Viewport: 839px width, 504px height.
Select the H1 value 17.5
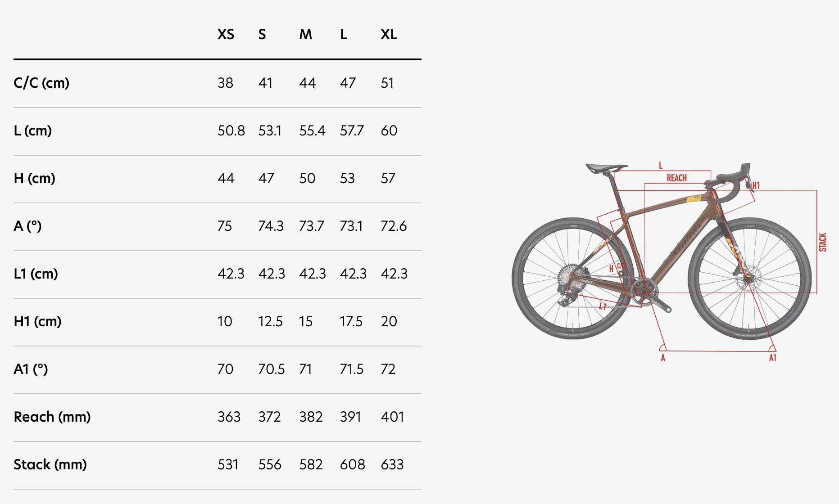[351, 322]
